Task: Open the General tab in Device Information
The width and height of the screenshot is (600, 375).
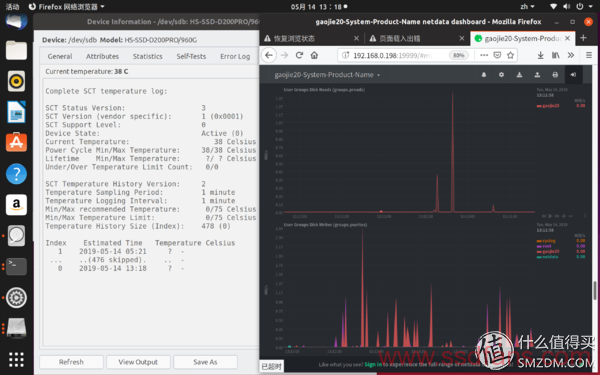Action: tap(60, 56)
